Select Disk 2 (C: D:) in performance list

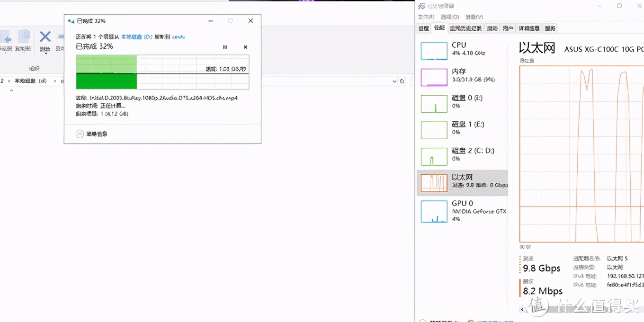click(462, 156)
